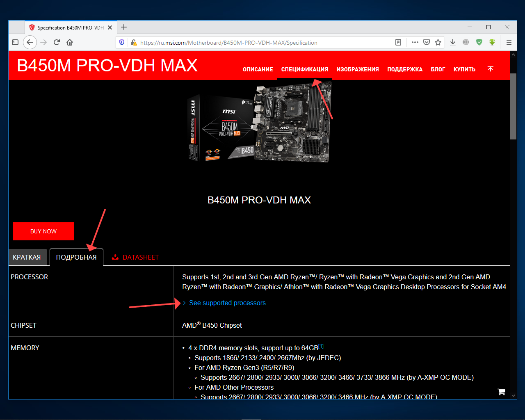This screenshot has width=525, height=420.
Task: Click the page vertical scrollbar thumb
Action: pos(513,106)
